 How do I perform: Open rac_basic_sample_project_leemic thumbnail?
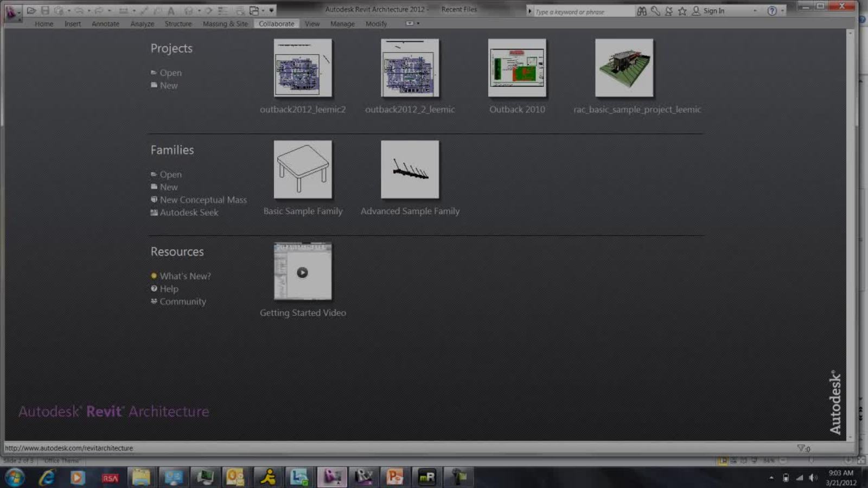pos(624,68)
